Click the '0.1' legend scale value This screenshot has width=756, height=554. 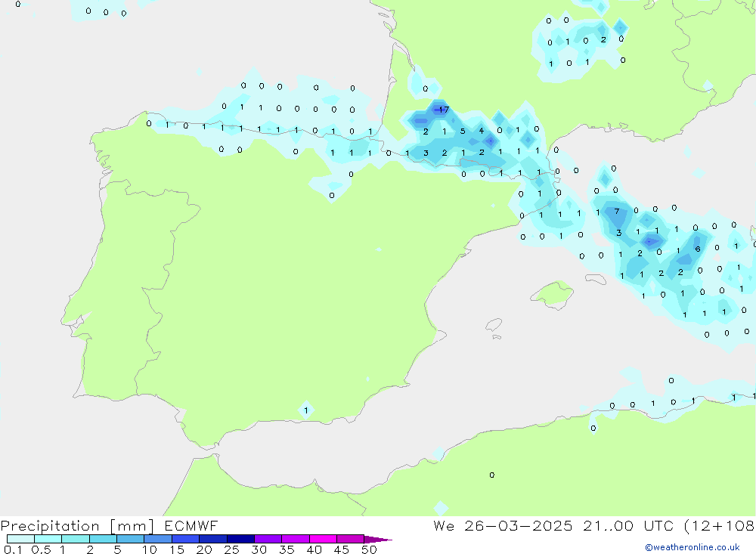(x=13, y=549)
